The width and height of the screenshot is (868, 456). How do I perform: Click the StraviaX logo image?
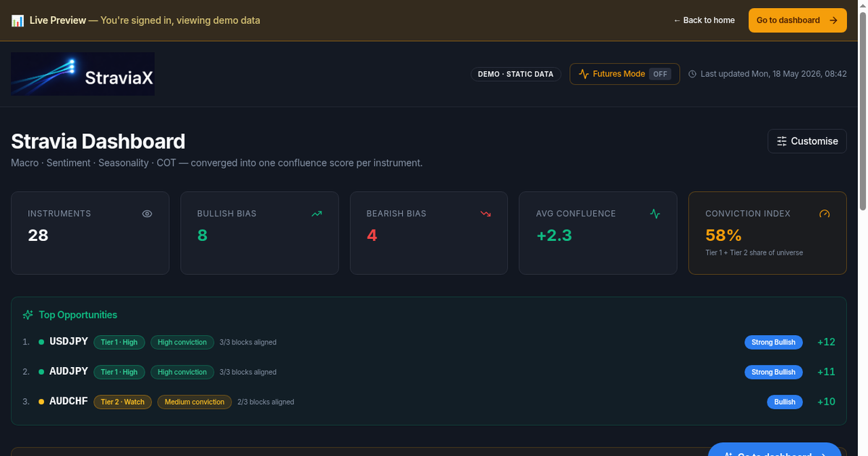(x=82, y=74)
